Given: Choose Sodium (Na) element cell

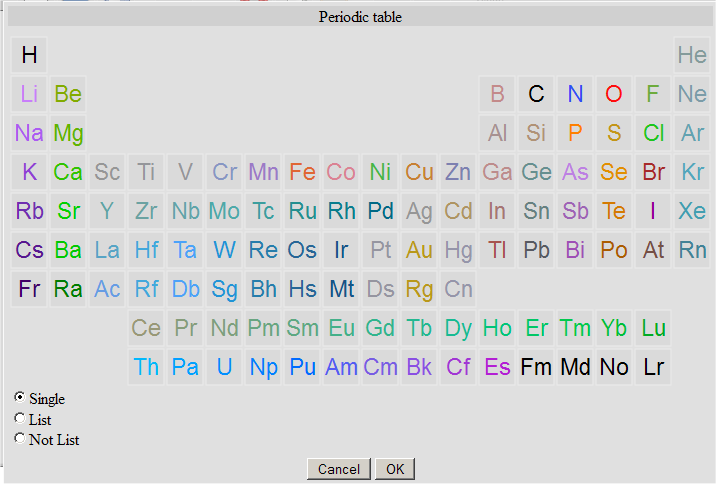Looking at the screenshot, I should tap(29, 133).
